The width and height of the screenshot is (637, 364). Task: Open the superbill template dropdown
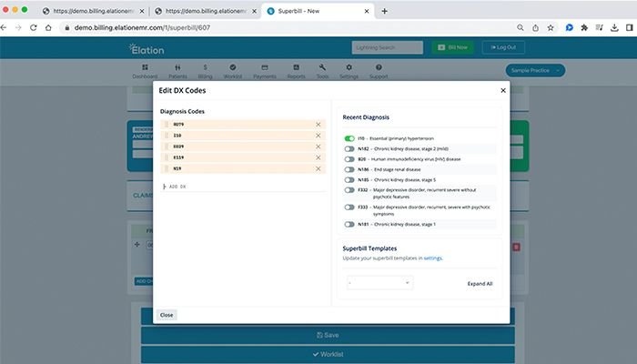[380, 283]
